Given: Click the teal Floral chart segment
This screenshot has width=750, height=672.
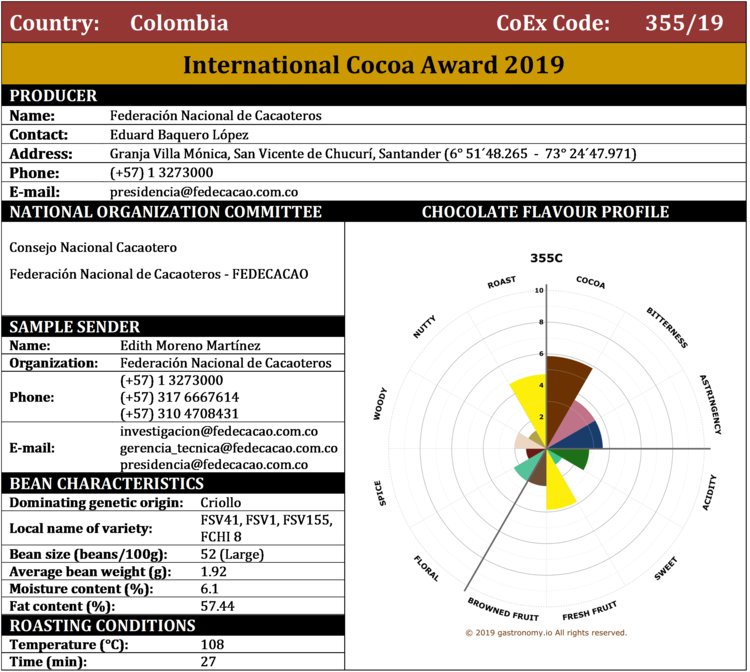Looking at the screenshot, I should click(x=525, y=470).
